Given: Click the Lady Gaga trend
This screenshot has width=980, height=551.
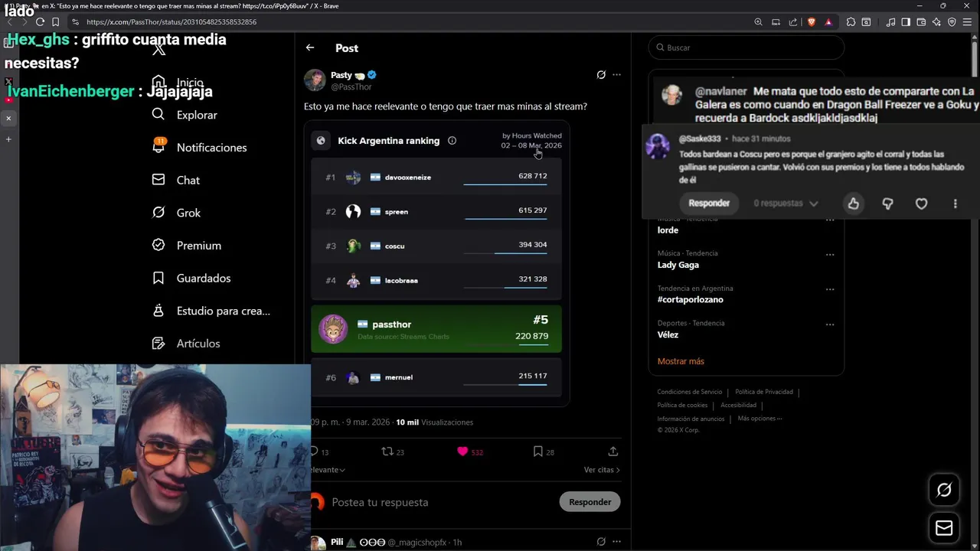Looking at the screenshot, I should 678,265.
